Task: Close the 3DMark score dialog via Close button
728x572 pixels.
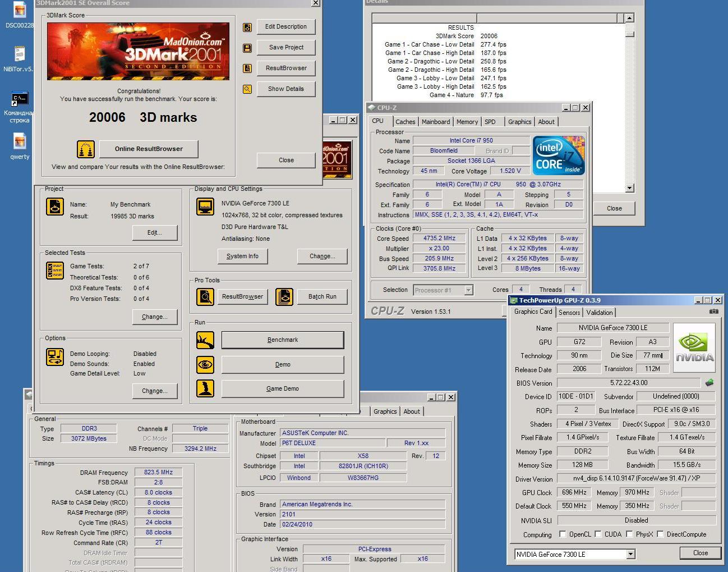Action: [286, 161]
